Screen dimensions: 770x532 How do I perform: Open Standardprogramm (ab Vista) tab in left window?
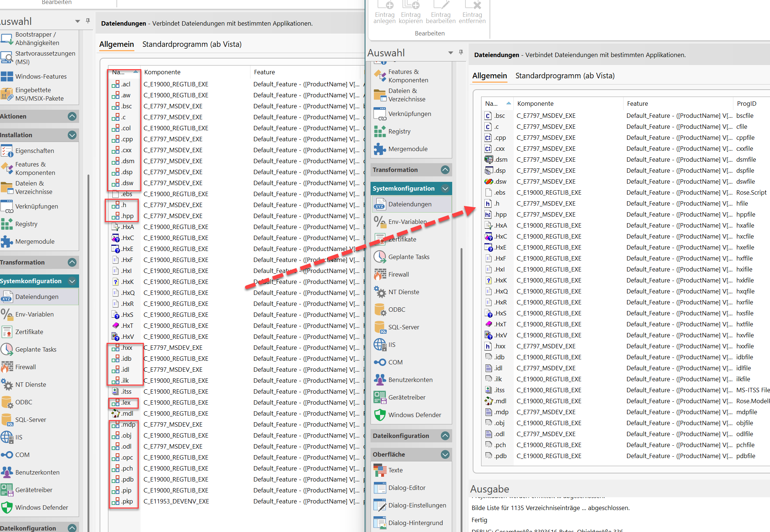tap(192, 44)
